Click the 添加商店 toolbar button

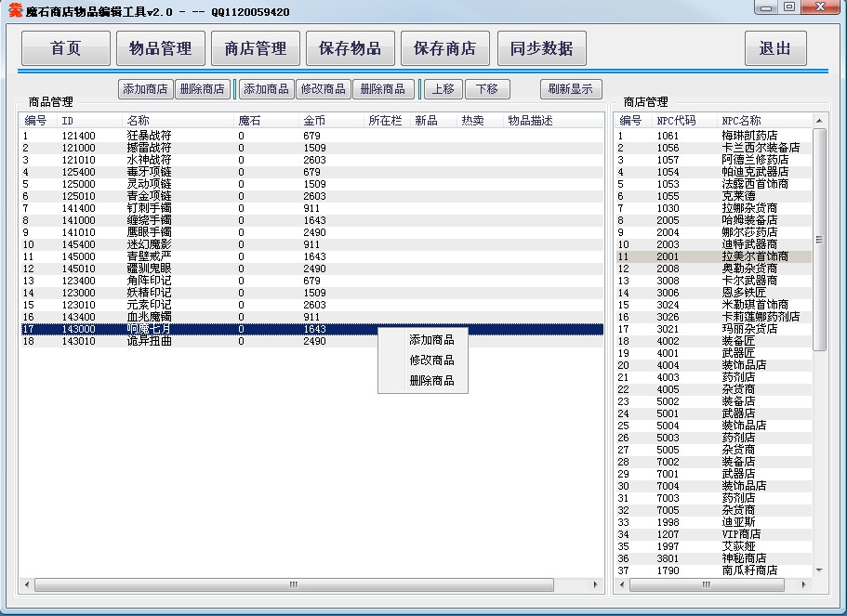[146, 89]
